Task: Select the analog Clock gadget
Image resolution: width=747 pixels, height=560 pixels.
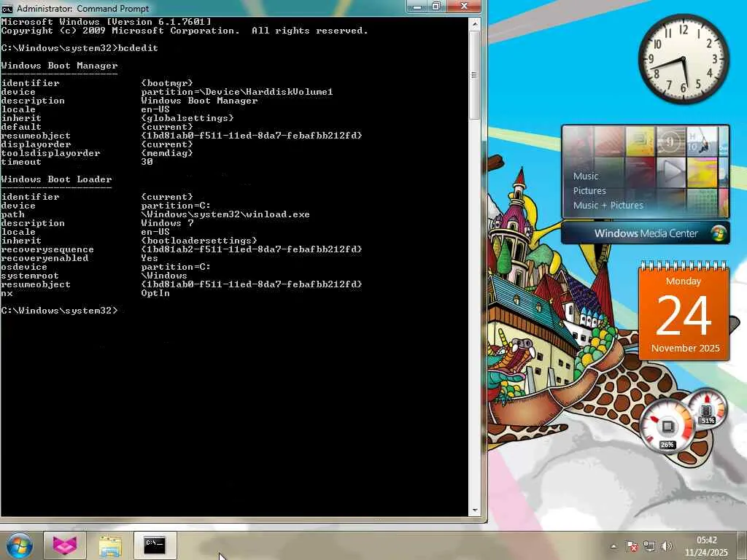Action: click(684, 59)
